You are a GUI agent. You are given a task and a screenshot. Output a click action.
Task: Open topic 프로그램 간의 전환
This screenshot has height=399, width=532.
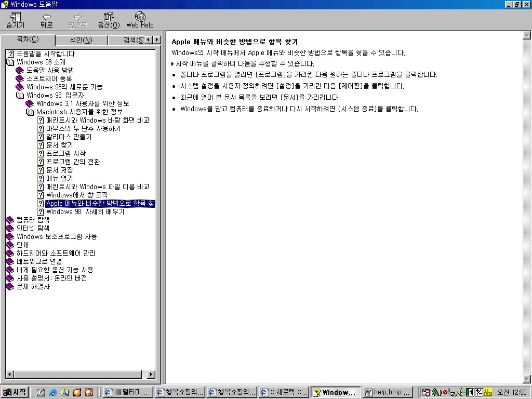click(x=73, y=162)
